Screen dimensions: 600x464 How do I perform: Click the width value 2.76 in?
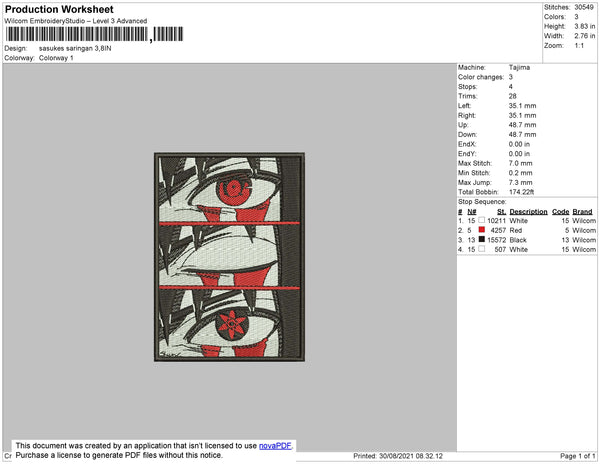tap(585, 36)
